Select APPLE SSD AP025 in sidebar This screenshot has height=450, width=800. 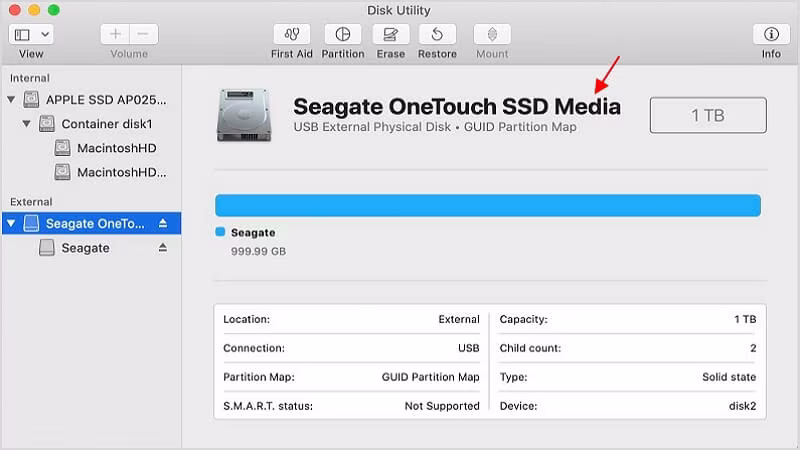pyautogui.click(x=106, y=99)
